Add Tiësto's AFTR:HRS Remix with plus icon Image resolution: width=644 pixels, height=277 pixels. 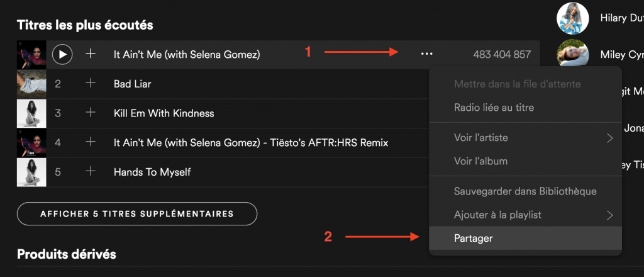(91, 142)
